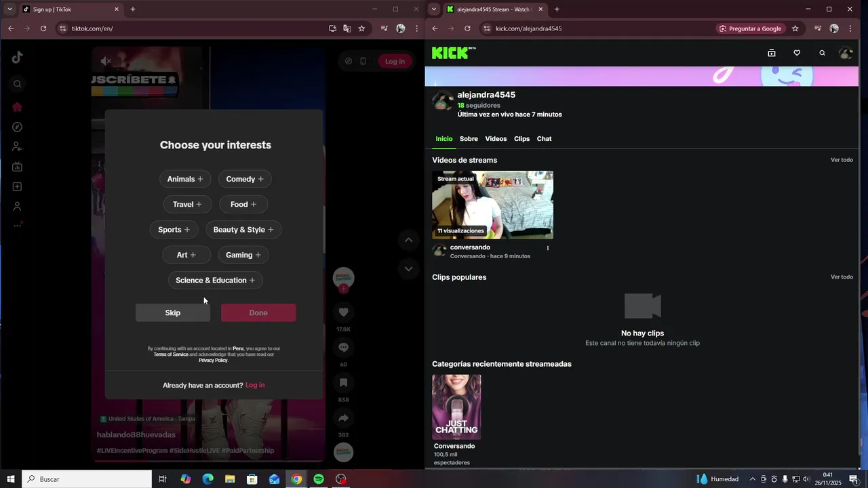Toggle the Food interest chip
Image resolution: width=868 pixels, height=488 pixels.
(243, 204)
